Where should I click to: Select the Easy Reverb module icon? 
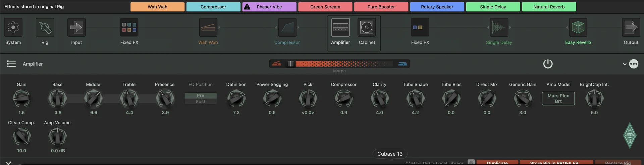tap(578, 27)
